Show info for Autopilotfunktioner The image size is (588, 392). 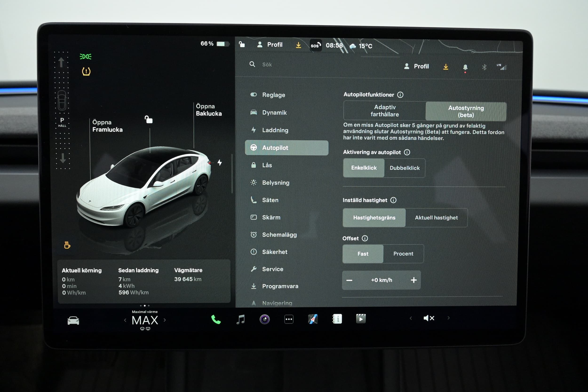(400, 95)
